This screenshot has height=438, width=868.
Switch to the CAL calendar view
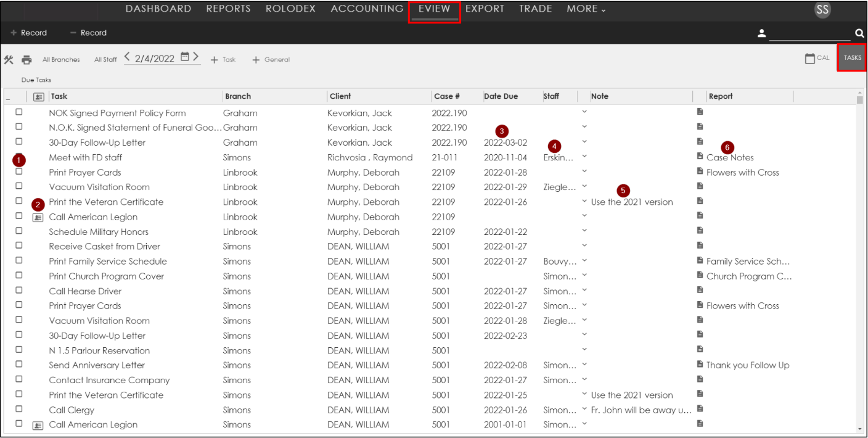(x=817, y=58)
